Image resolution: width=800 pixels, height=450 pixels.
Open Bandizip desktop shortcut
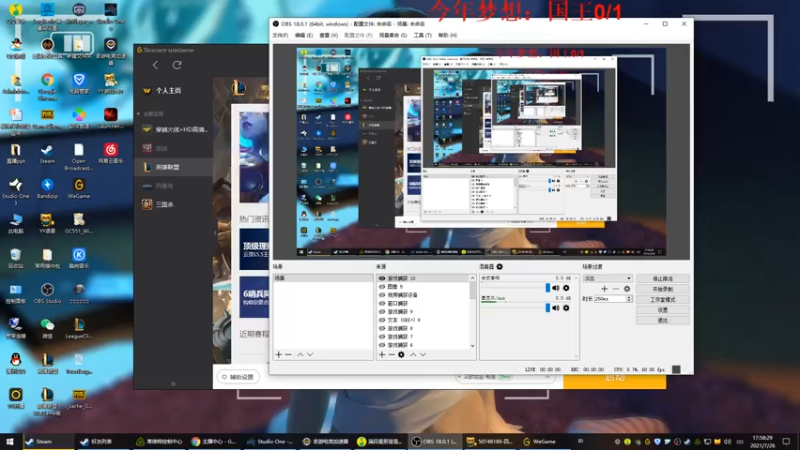47,189
